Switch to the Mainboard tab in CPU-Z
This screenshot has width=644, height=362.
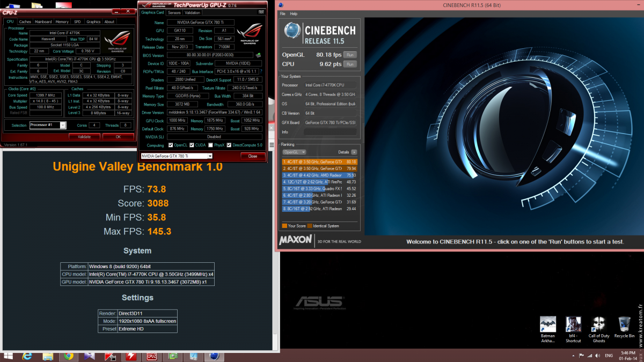coord(43,21)
